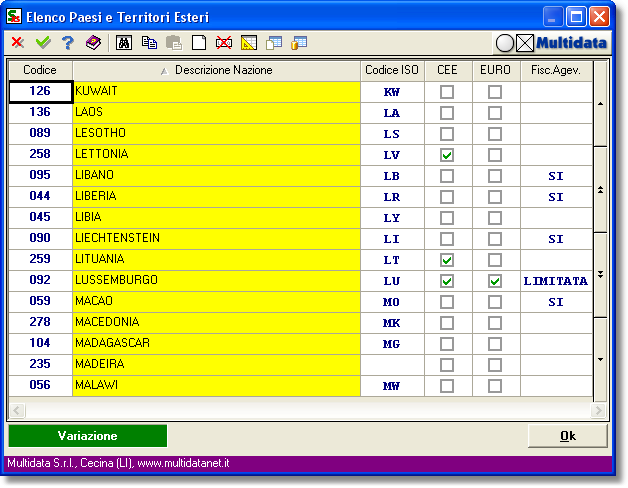
Task: Select the LAOS description cell
Action: coord(216,113)
